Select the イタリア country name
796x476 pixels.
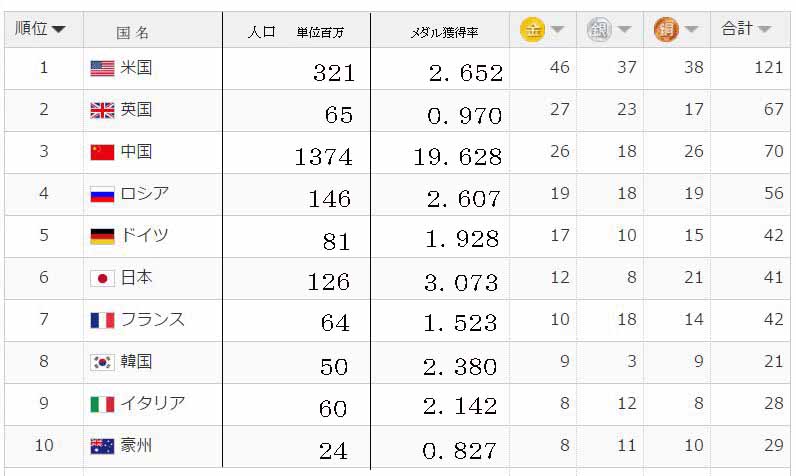pos(152,404)
